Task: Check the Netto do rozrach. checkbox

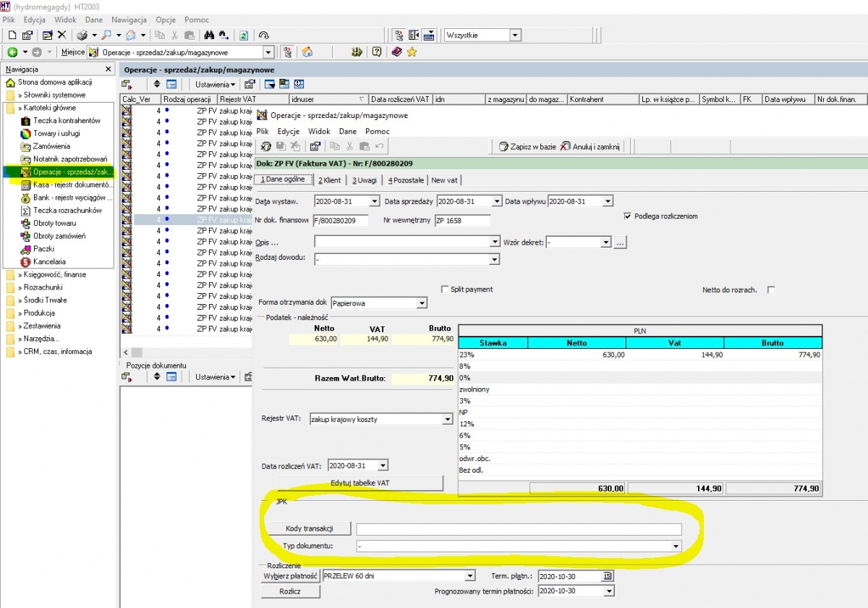Action: 771,290
